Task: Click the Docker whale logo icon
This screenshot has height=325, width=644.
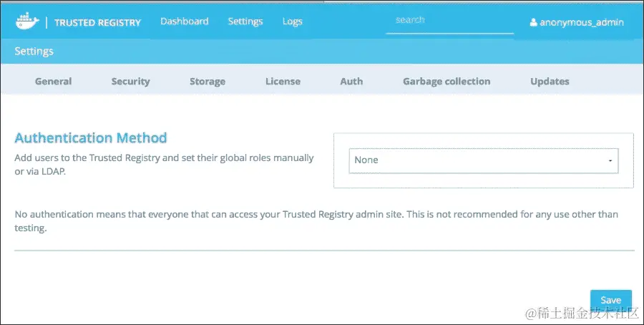Action: [27, 21]
